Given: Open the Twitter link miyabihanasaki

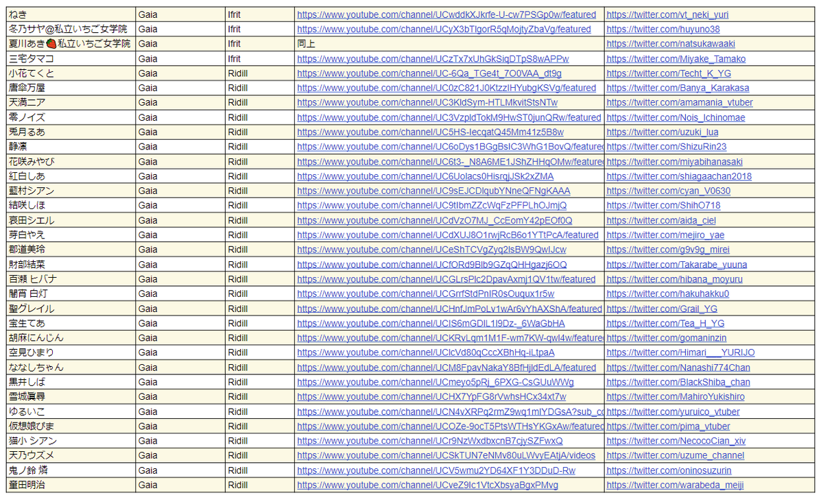Looking at the screenshot, I should [x=674, y=162].
